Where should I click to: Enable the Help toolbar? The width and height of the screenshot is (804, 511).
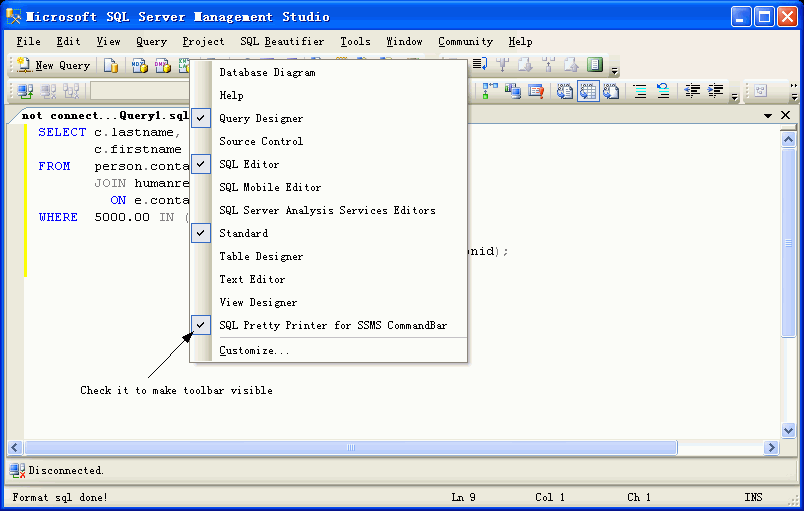tap(328, 95)
